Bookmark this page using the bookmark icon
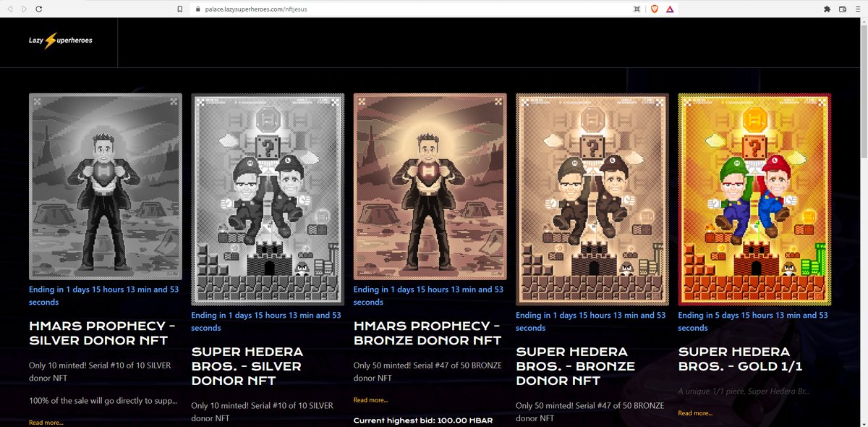 [180, 9]
